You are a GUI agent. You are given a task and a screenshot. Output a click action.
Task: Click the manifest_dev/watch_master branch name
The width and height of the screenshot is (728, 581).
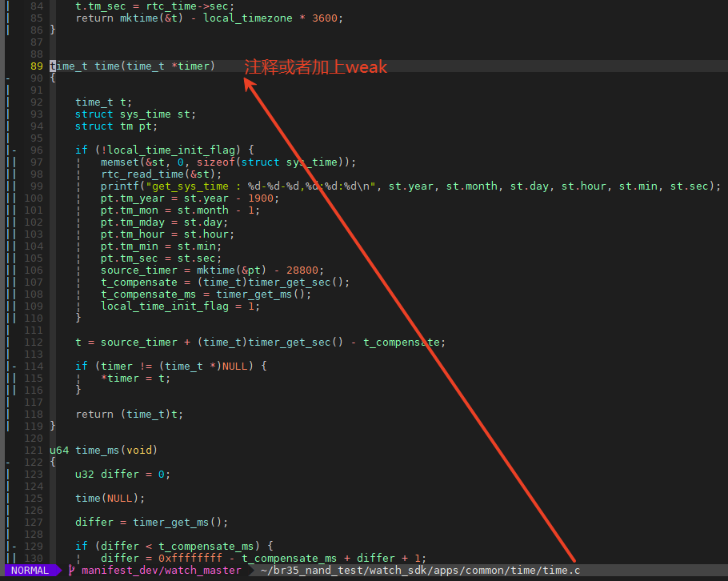point(162,571)
